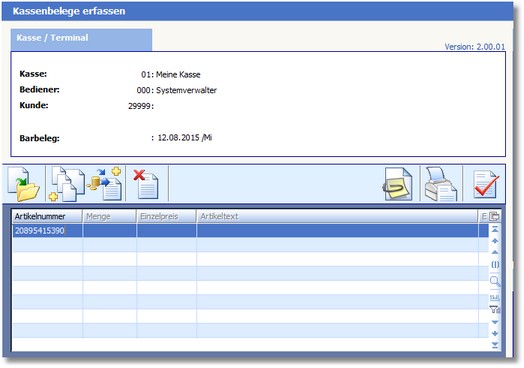Select the Kasse / Terminal tab
Image resolution: width=524 pixels, height=368 pixels.
point(81,39)
